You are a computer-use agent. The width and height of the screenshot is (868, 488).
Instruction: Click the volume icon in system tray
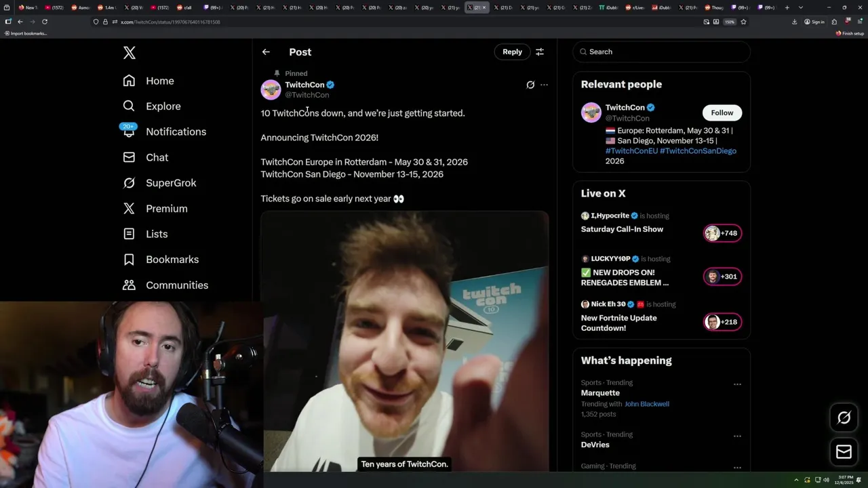826,480
